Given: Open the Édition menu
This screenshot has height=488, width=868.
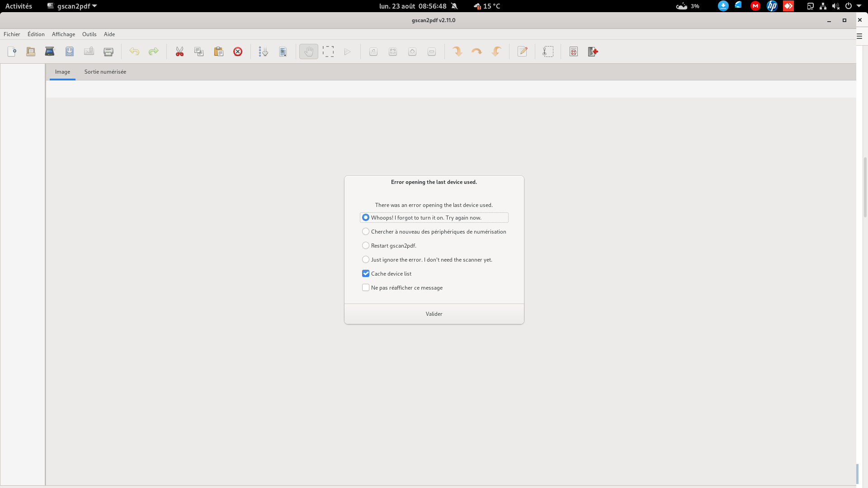Looking at the screenshot, I should (x=36, y=34).
